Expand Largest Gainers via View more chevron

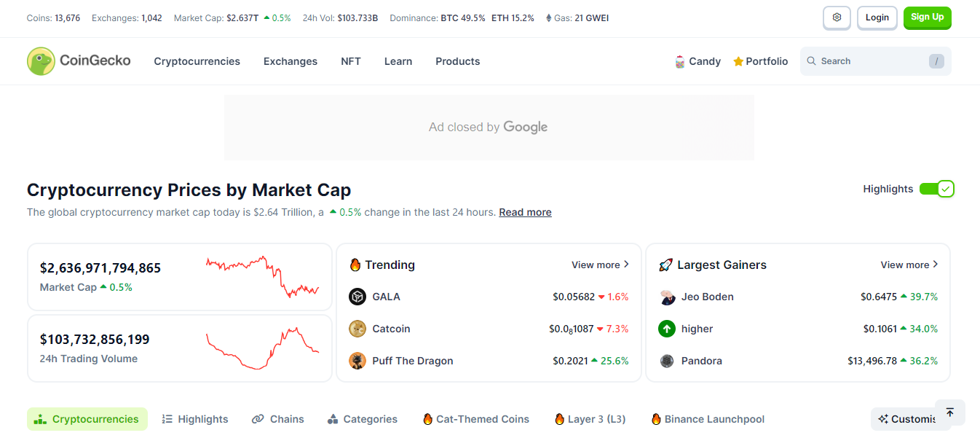pos(936,265)
